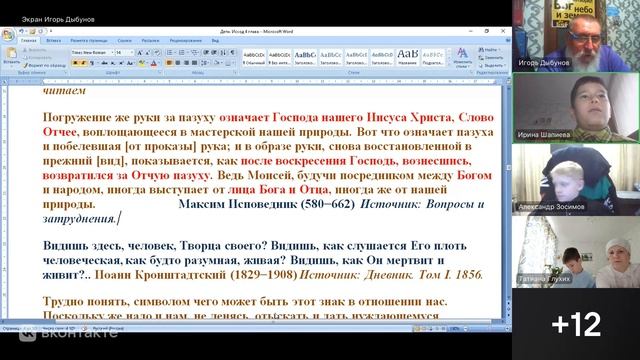Click the Grow Font icon
This screenshot has width=640, height=360.
pyautogui.click(x=140, y=53)
